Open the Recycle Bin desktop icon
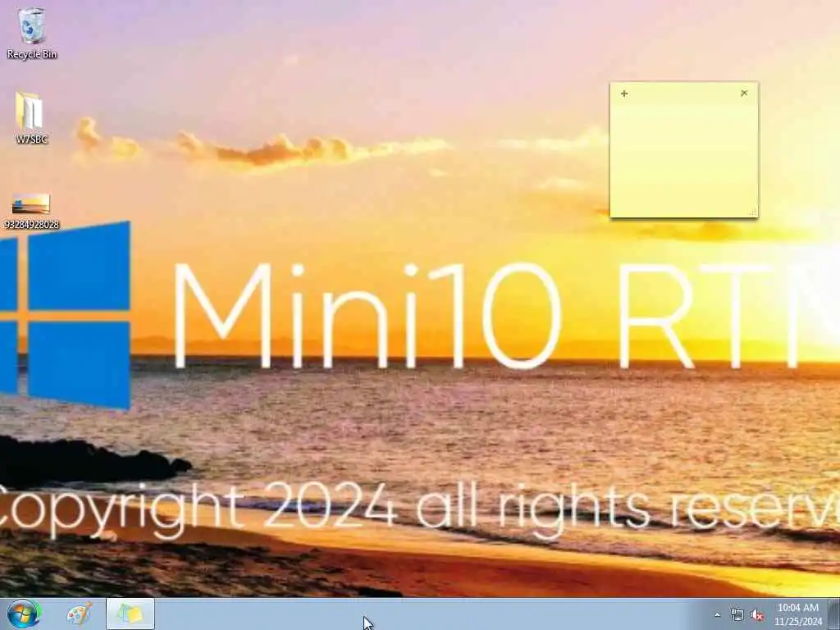This screenshot has height=630, width=840. click(32, 33)
